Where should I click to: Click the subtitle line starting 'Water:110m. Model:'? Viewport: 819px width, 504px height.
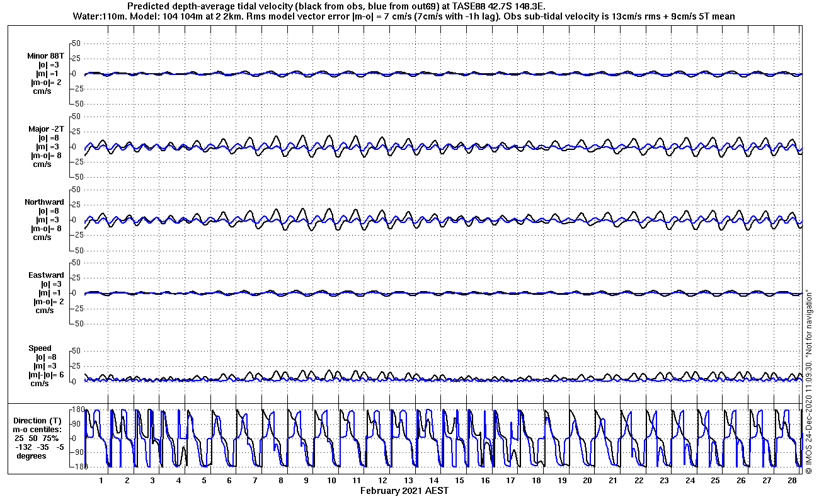(x=404, y=16)
